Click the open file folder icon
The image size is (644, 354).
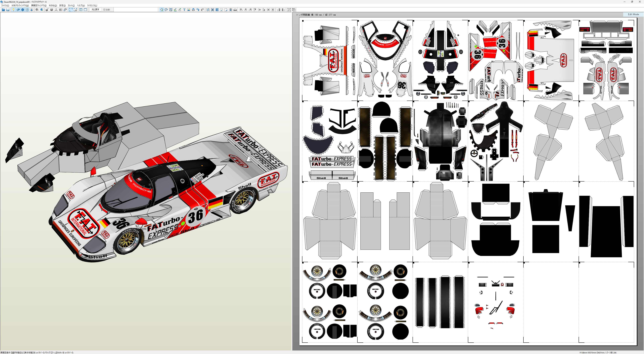[x=3, y=10]
